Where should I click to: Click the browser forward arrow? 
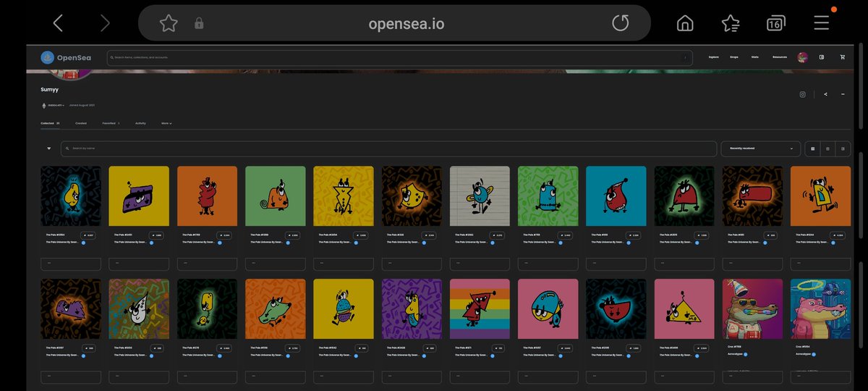(x=105, y=23)
